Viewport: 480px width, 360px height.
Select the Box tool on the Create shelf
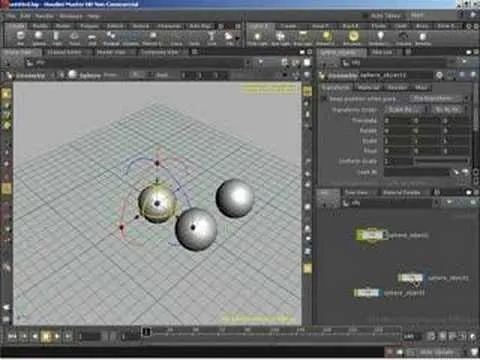click(20, 38)
